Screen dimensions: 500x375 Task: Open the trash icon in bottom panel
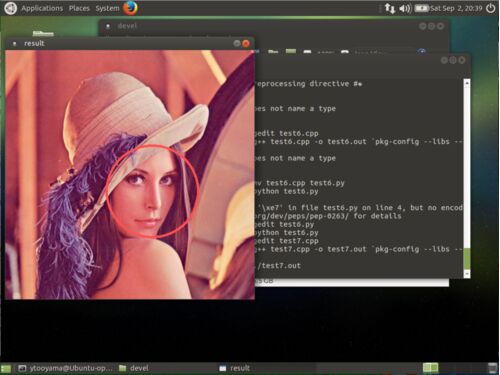coord(493,368)
